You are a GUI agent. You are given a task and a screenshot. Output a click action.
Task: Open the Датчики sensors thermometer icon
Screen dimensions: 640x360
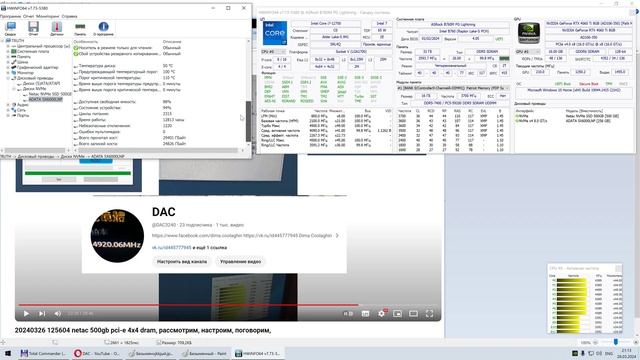pyautogui.click(x=57, y=29)
